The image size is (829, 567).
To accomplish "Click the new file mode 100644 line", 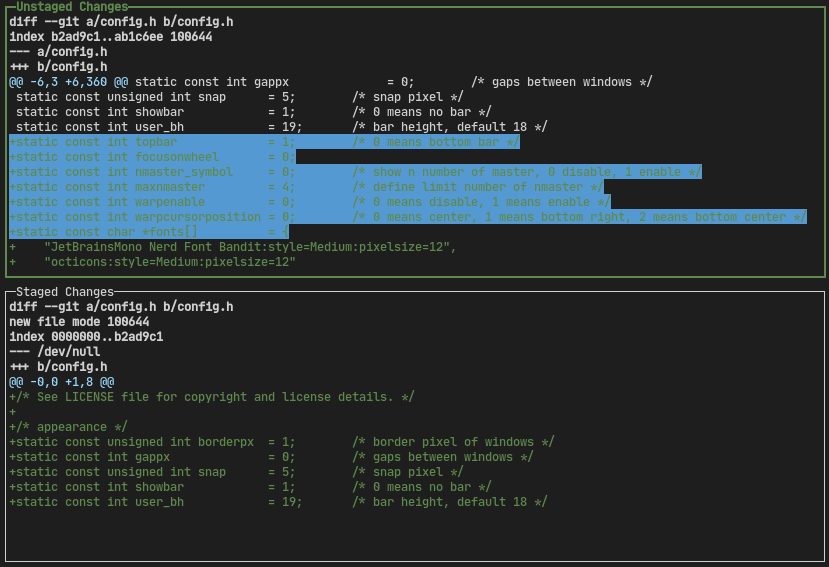I will [x=79, y=322].
